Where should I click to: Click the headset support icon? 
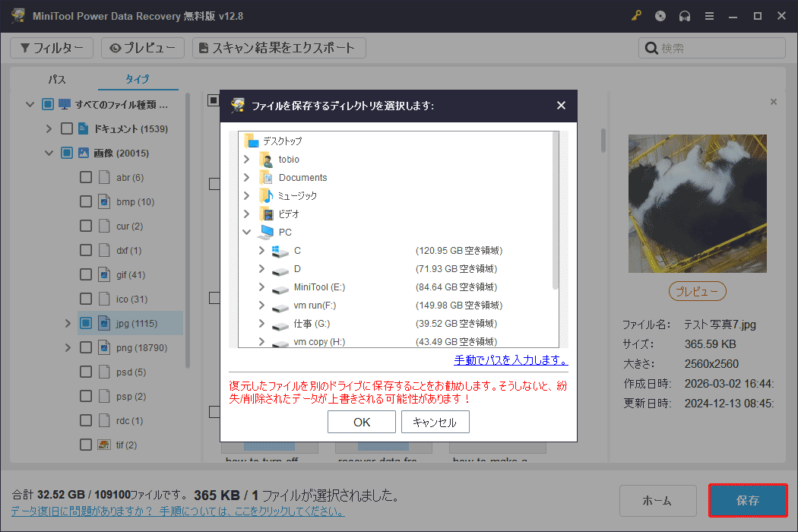pos(685,16)
